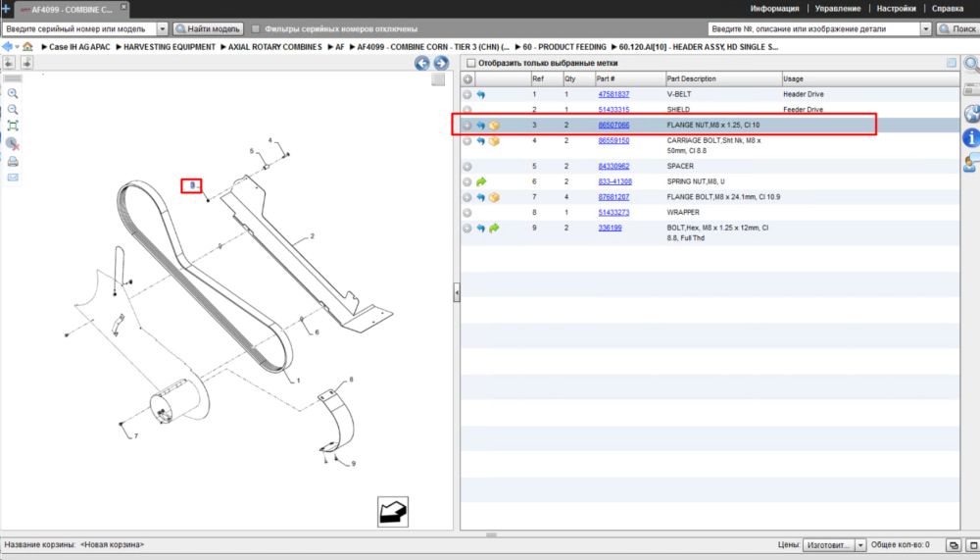Viewport: 980px width, 560px height.
Task: Sort the table by Part Description column
Action: pyautogui.click(x=723, y=78)
